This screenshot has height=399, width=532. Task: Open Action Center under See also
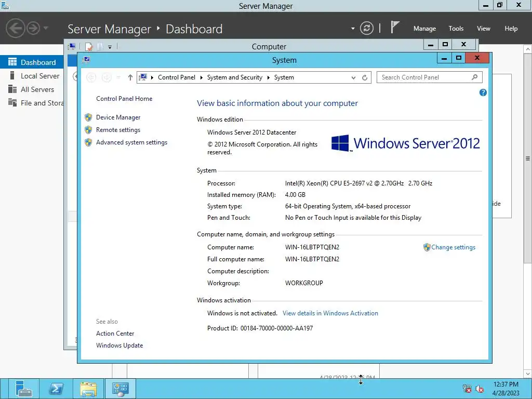pos(115,334)
